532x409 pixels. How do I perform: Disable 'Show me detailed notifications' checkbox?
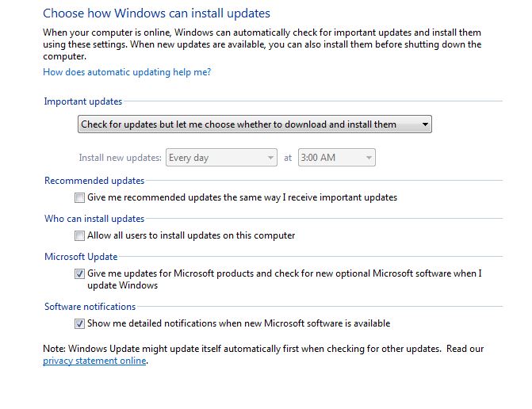(x=79, y=323)
